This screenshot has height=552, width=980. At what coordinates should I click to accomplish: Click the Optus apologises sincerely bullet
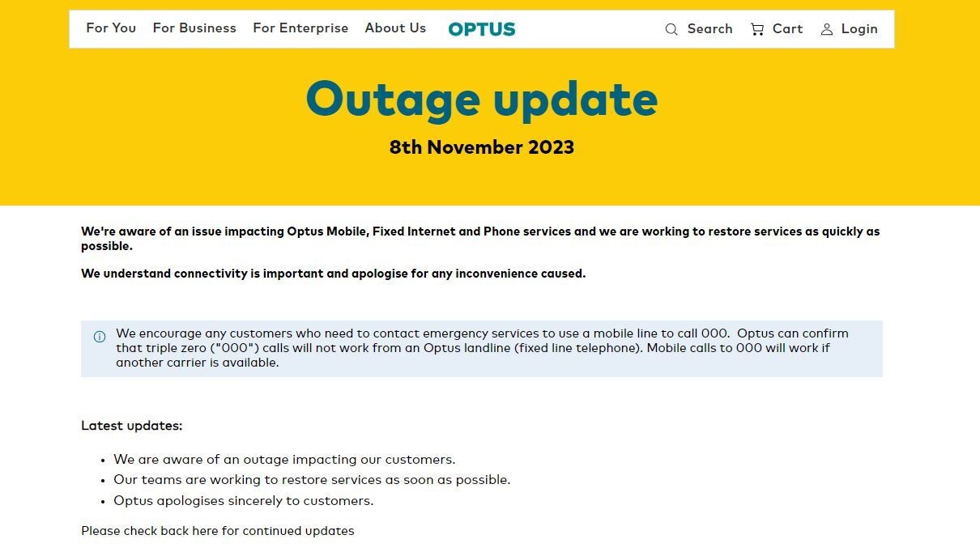click(243, 501)
